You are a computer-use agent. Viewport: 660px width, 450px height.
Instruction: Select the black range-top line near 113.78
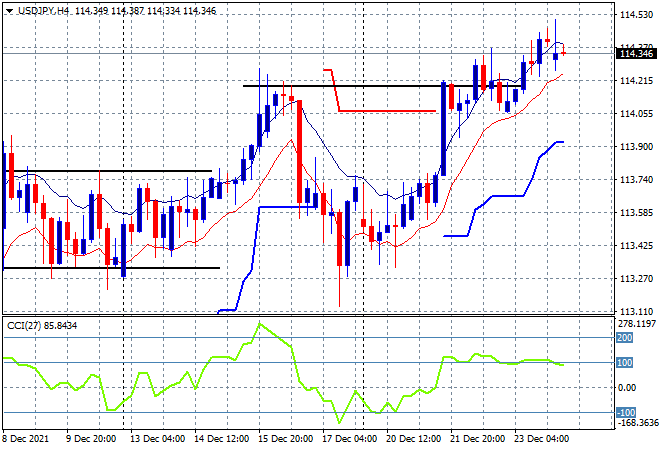tap(107, 171)
